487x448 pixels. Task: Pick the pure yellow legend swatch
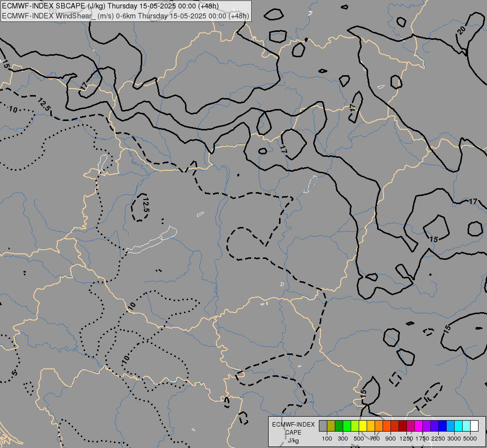[x=363, y=426]
